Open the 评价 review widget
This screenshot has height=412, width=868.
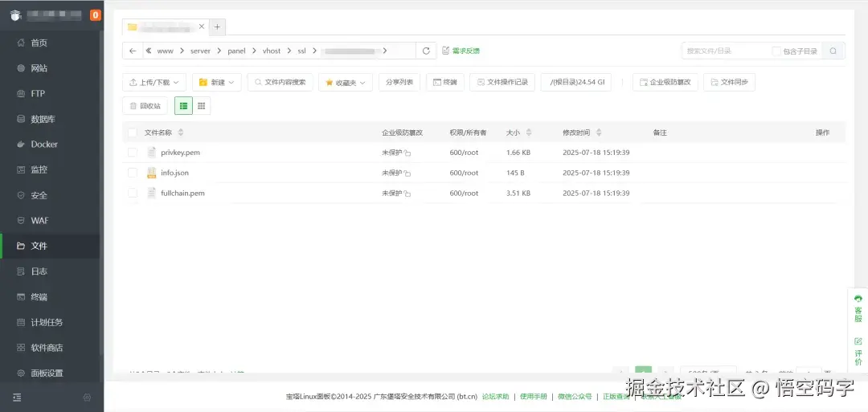pos(858,351)
